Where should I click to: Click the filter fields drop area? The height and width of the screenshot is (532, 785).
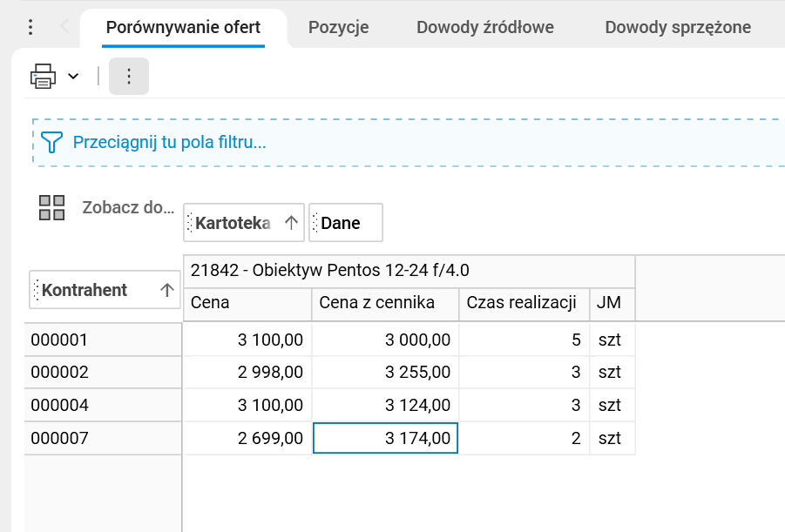436,142
